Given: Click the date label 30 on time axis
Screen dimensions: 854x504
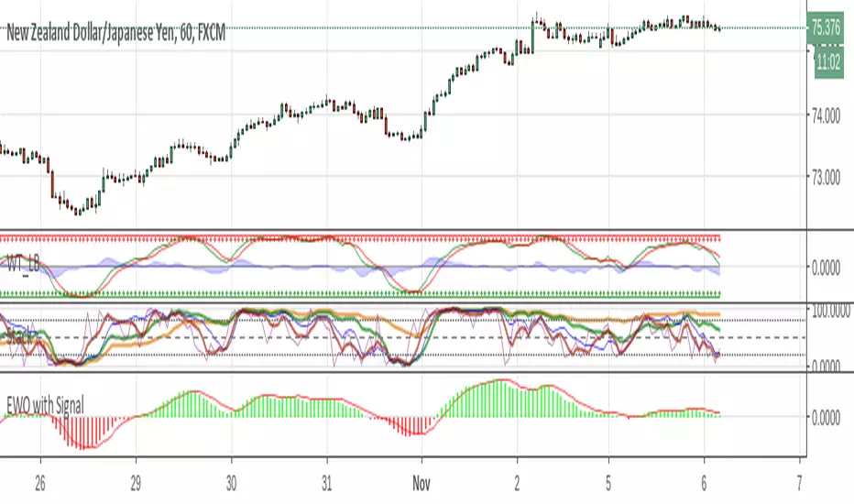Looking at the screenshot, I should 231,483.
